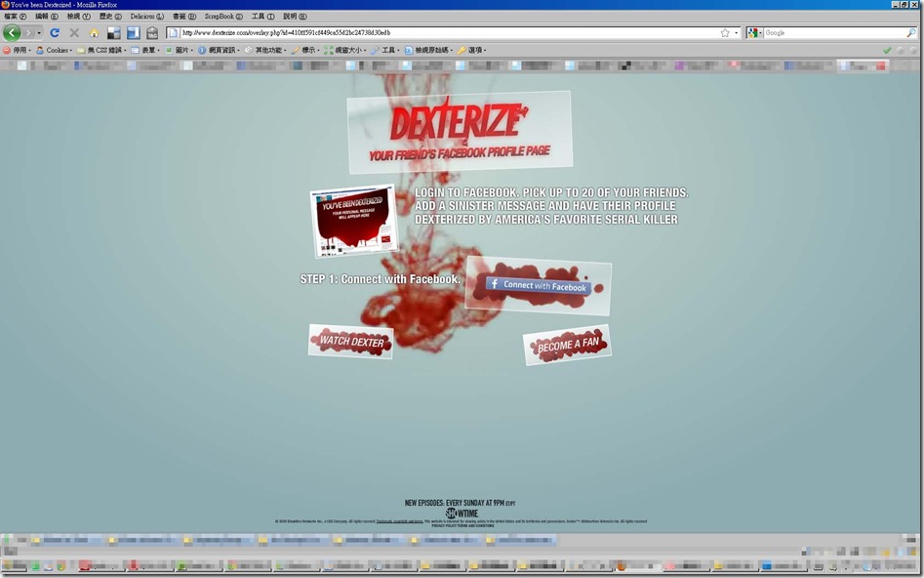Open the 檢視 (V) menu
The image size is (924, 578).
click(78, 16)
